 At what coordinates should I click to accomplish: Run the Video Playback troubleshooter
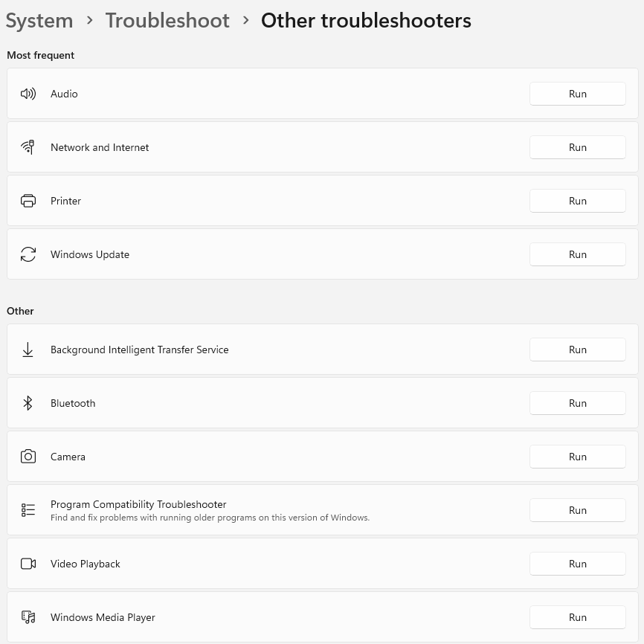(x=578, y=564)
